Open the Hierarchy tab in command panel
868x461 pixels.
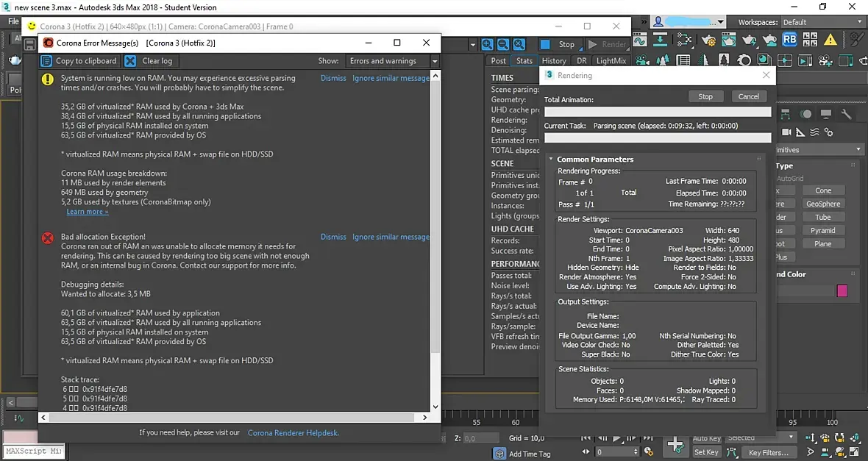(x=786, y=114)
